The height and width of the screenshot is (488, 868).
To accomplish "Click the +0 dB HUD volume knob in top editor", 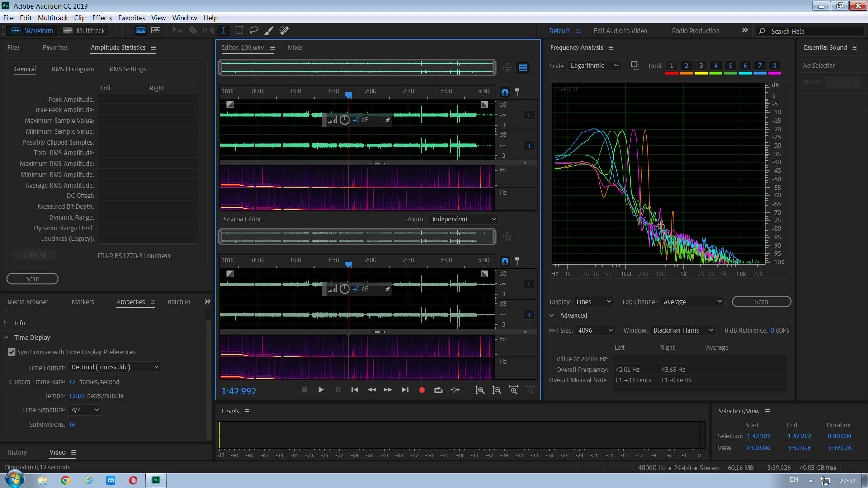I will click(x=344, y=120).
